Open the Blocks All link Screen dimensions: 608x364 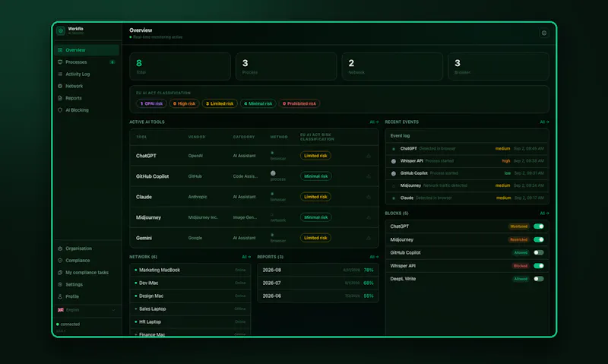point(544,214)
